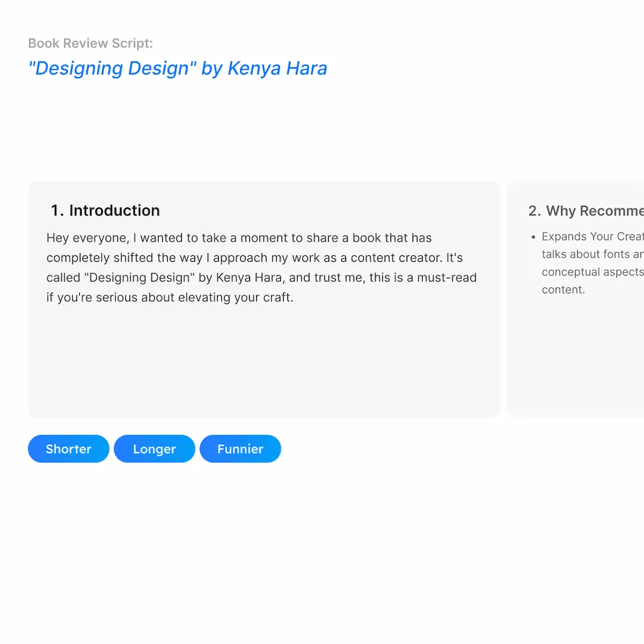Make the script Longer

(x=154, y=448)
